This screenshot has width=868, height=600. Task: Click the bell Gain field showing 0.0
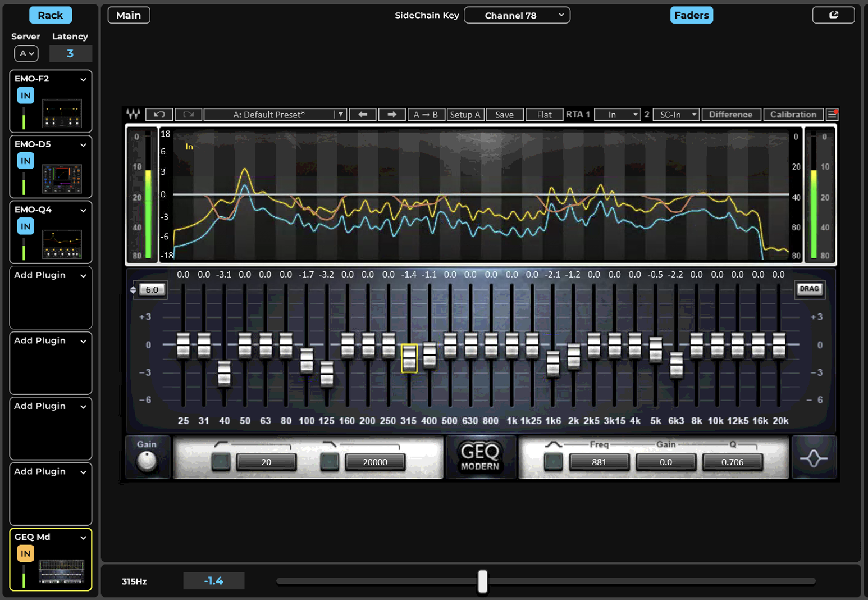(666, 462)
